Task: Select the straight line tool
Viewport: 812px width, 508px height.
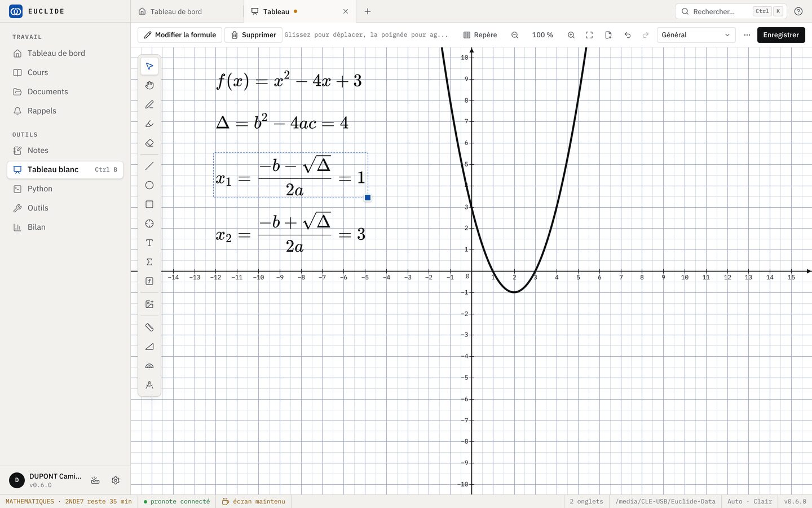Action: click(149, 166)
